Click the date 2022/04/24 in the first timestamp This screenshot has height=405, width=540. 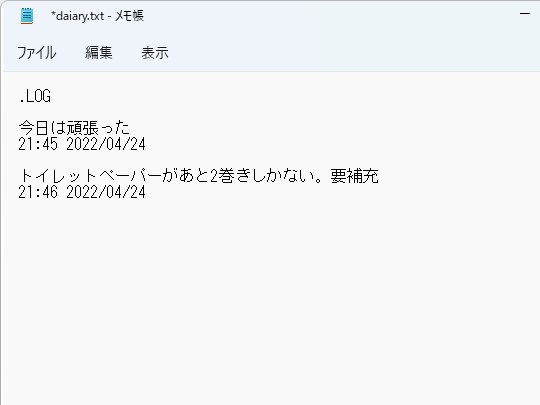[x=106, y=144]
